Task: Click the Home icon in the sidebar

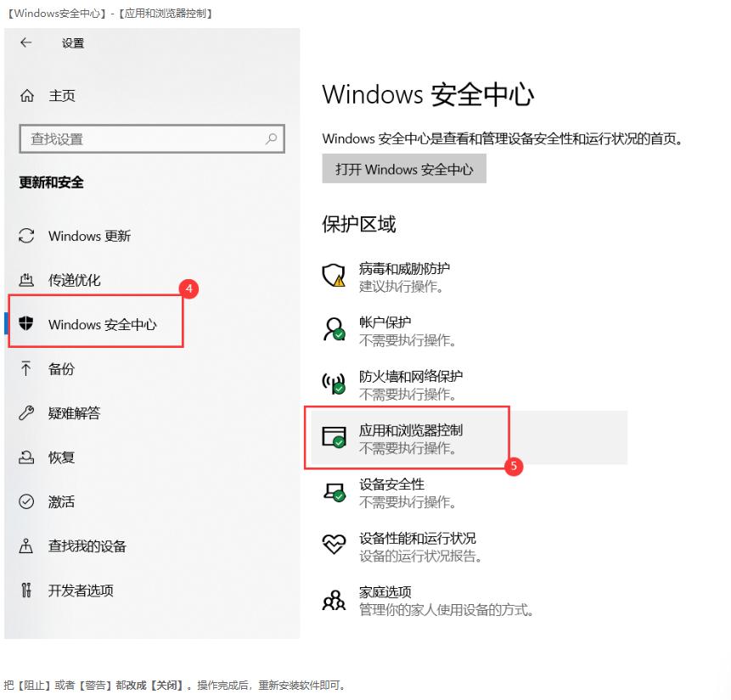Action: [x=27, y=96]
